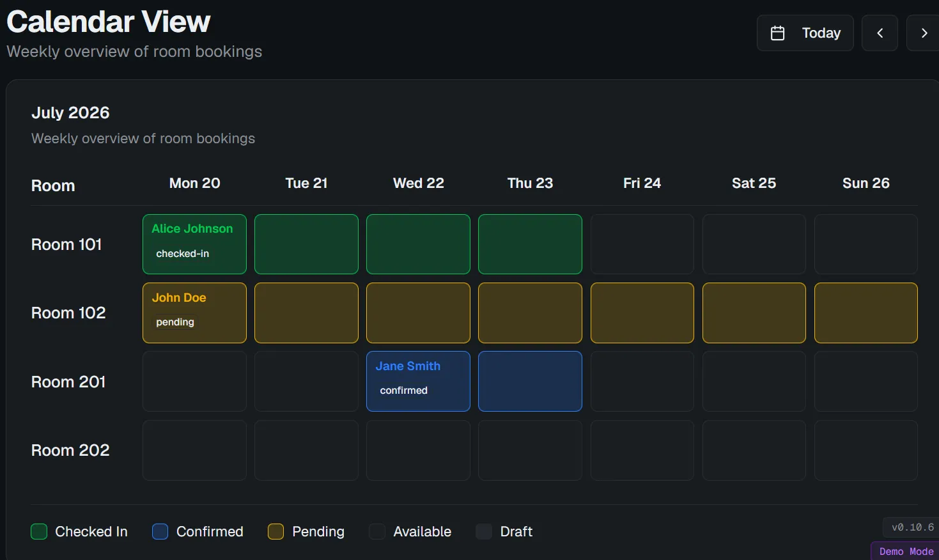
Task: Click the Sat 25 column header
Action: pyautogui.click(x=754, y=183)
